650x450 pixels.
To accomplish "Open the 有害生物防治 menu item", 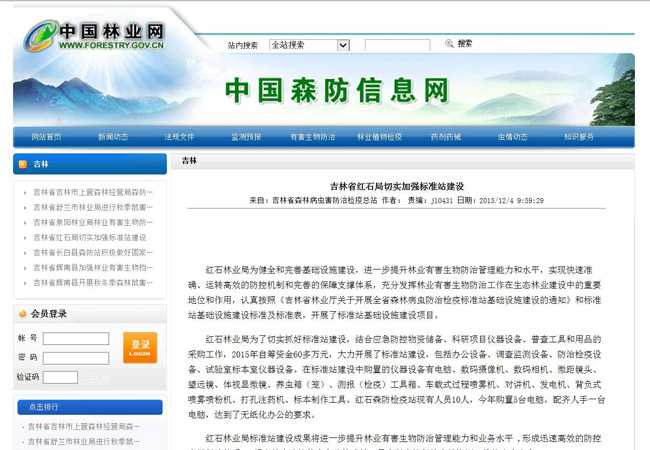I will click(312, 137).
